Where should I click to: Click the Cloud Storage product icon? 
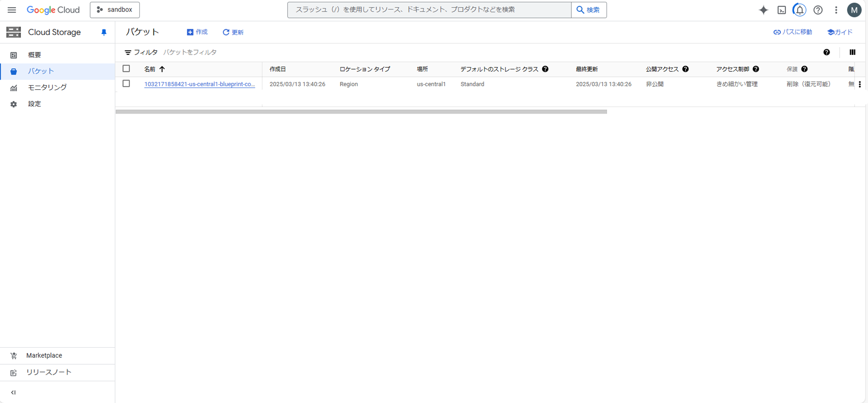[14, 32]
